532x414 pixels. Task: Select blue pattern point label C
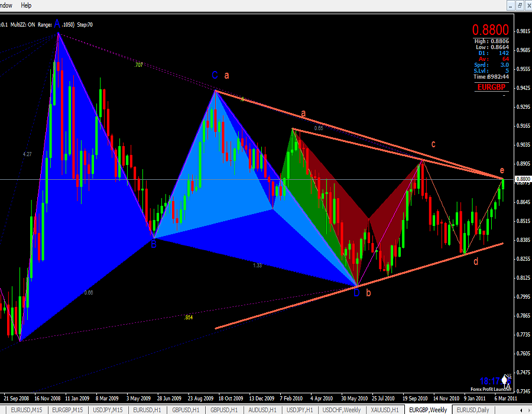tap(215, 75)
